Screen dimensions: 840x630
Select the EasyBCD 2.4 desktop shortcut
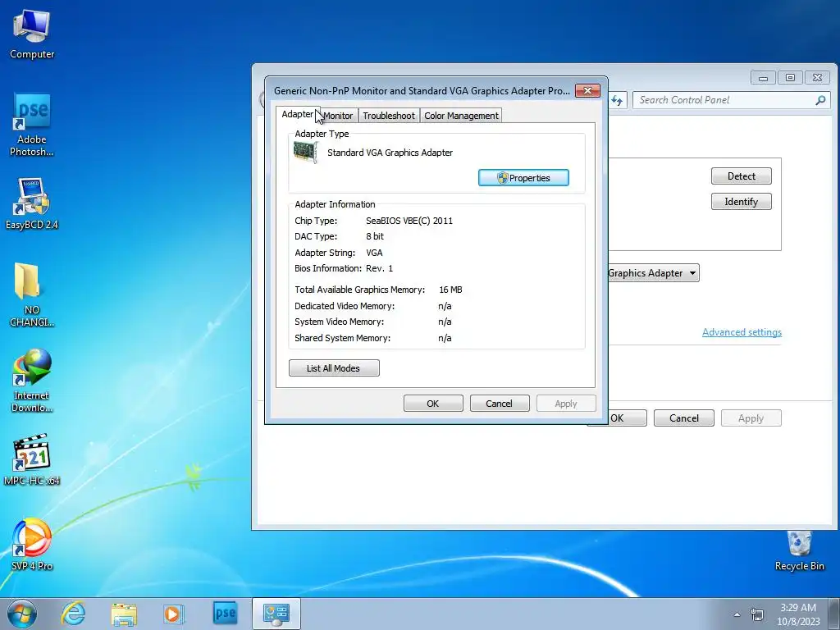(x=32, y=203)
